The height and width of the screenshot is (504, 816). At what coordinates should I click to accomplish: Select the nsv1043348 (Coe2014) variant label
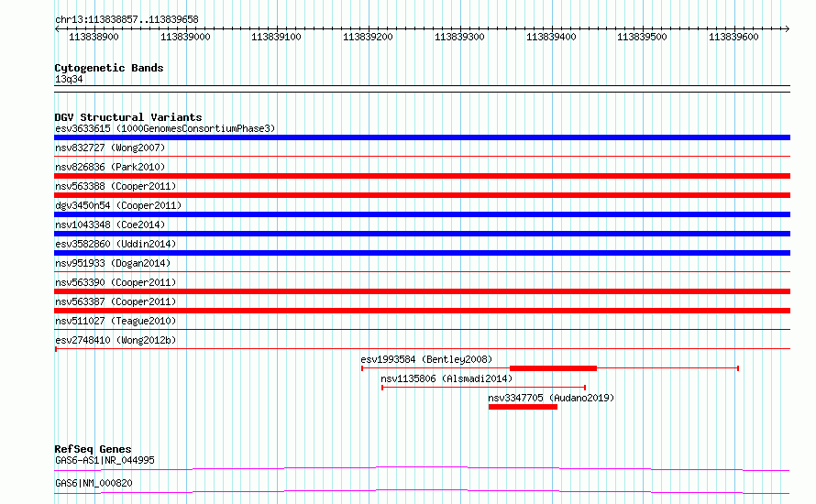pos(110,225)
